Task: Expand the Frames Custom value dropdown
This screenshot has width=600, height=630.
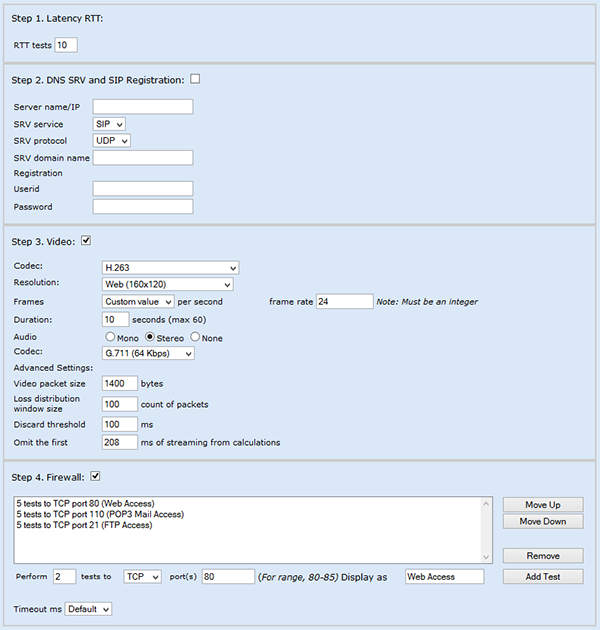Action: click(x=138, y=301)
